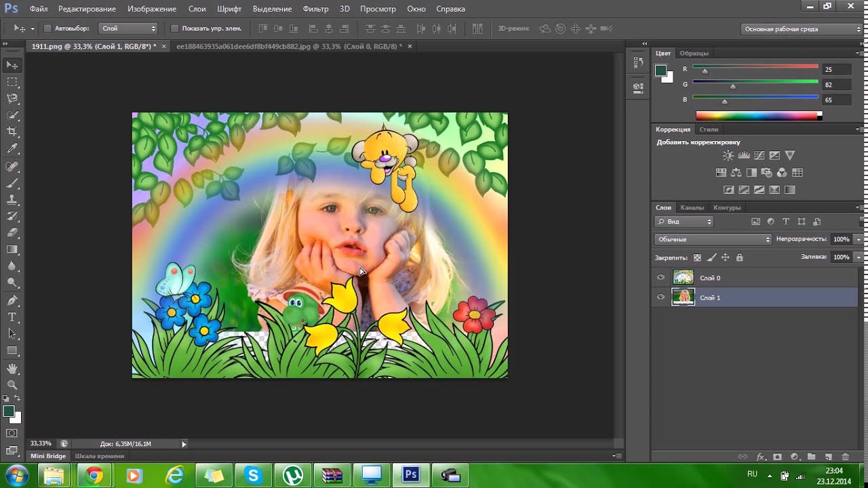Open the blend mode Обычные dropdown

tap(713, 239)
